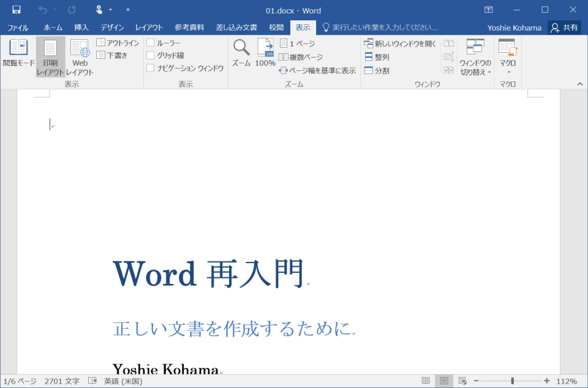The image size is (588, 388).
Task: Show 複数ページ view
Action: point(301,57)
